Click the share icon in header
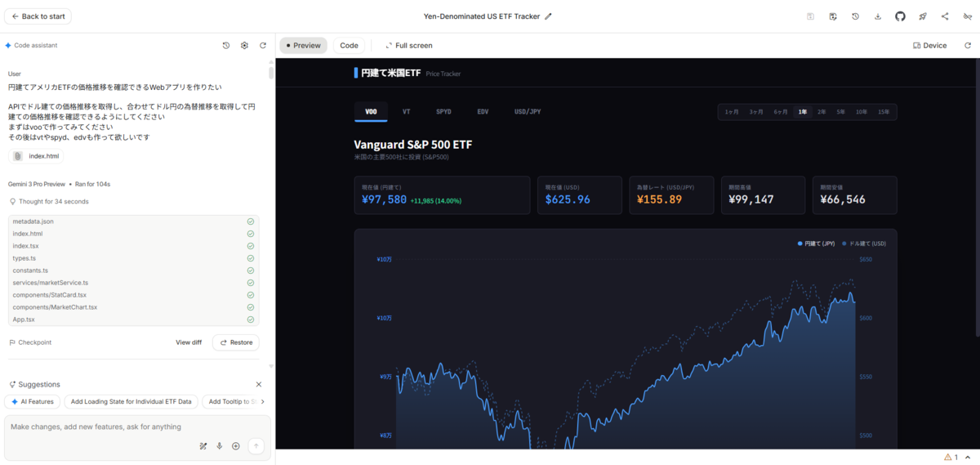Image resolution: width=980 pixels, height=465 pixels. tap(945, 16)
